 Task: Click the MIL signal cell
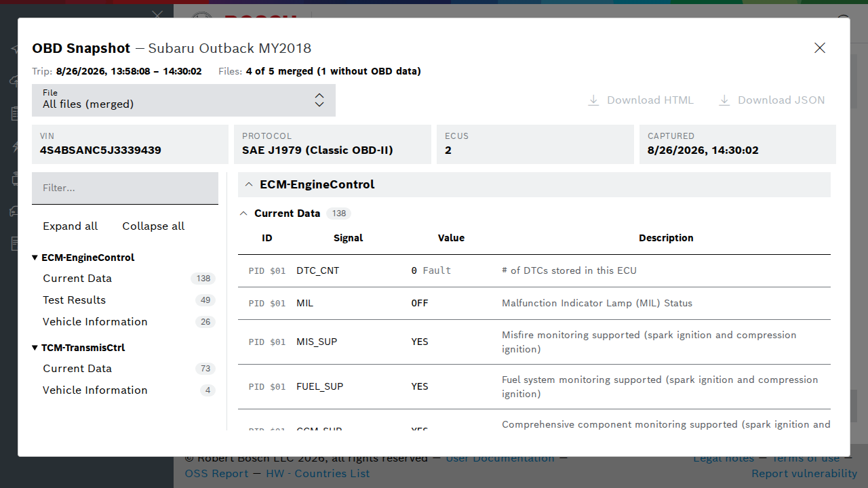305,303
